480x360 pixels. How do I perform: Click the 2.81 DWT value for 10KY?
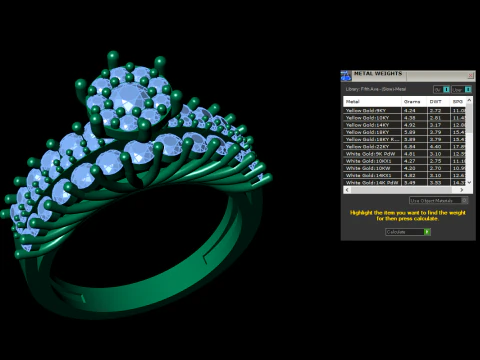point(435,118)
